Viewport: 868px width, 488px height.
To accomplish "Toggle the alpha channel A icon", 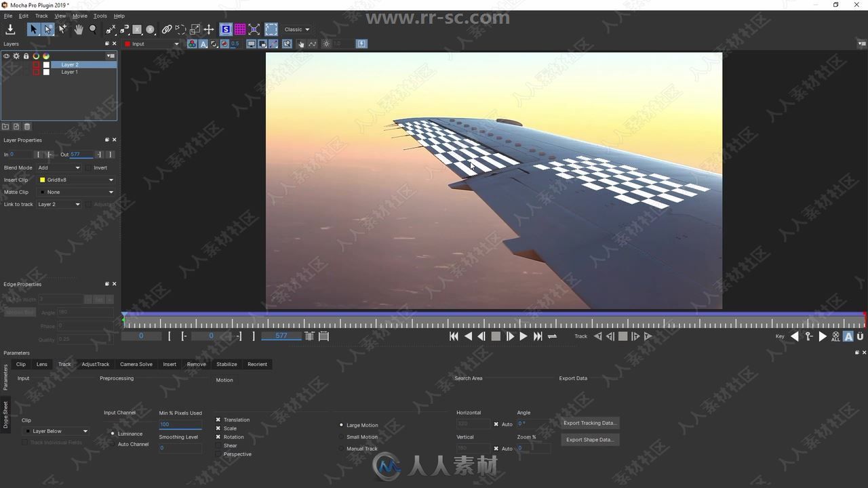I will click(x=203, y=44).
